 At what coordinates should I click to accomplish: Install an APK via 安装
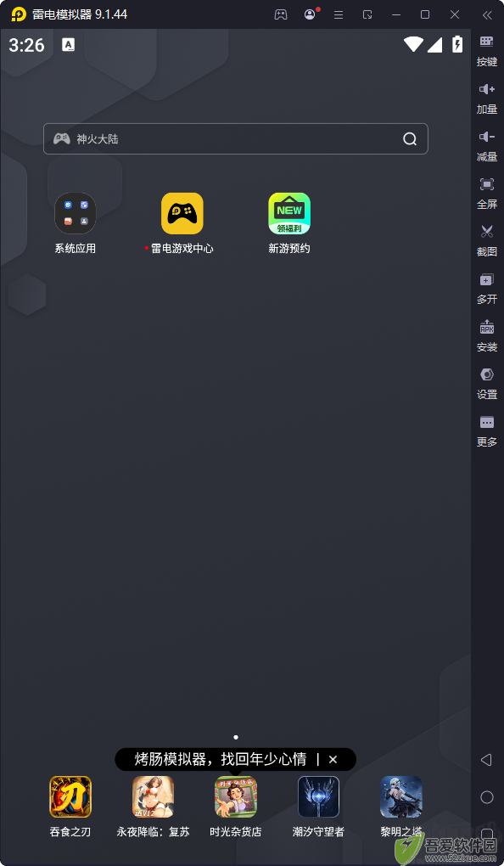pos(486,336)
